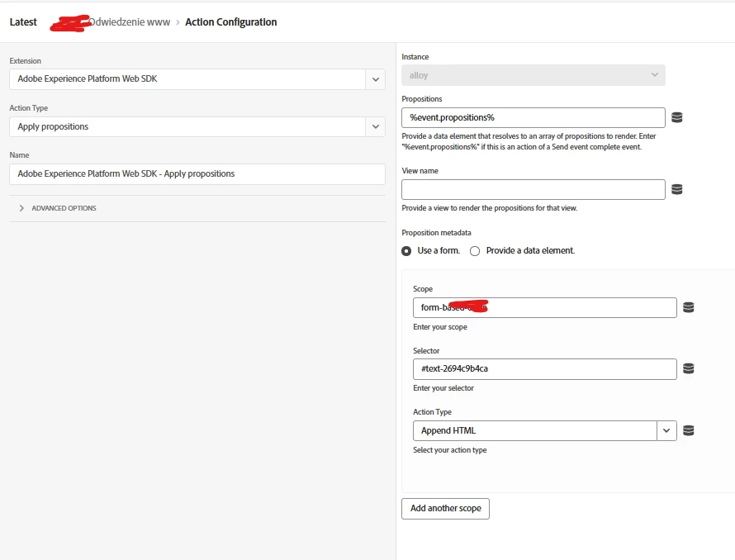Open data element picker for View name
This screenshot has width=735, height=560.
(x=677, y=189)
